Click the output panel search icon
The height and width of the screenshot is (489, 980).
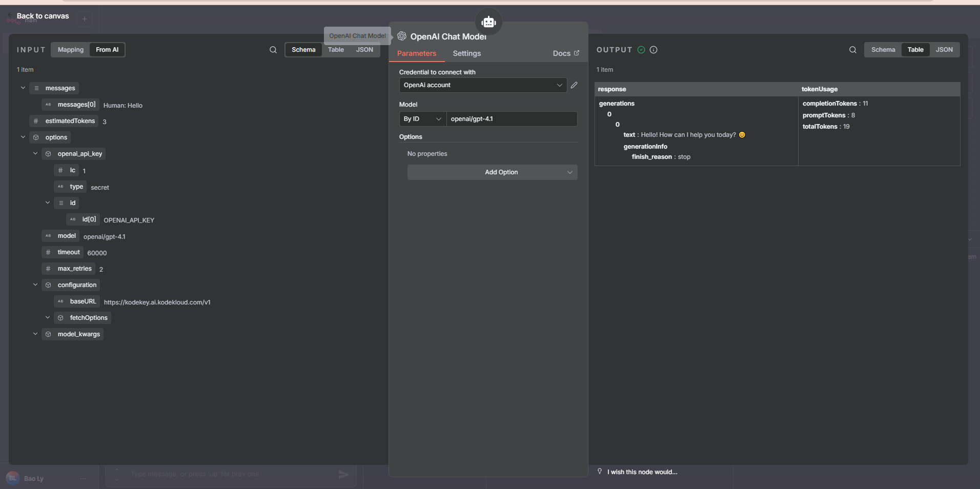tap(852, 50)
